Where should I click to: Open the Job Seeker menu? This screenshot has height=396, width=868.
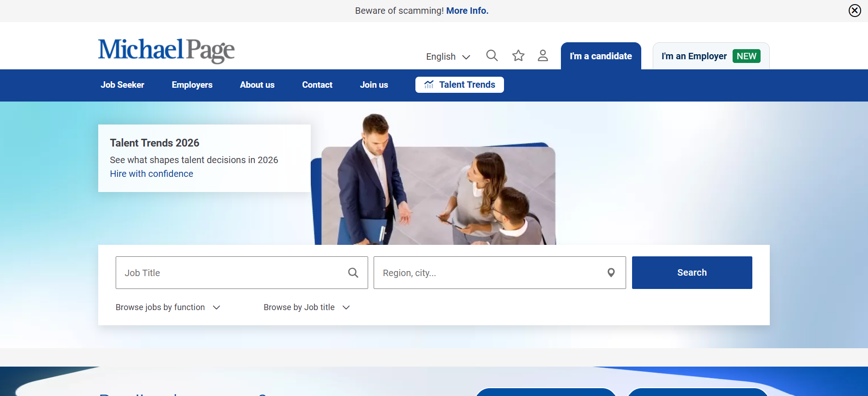[123, 85]
